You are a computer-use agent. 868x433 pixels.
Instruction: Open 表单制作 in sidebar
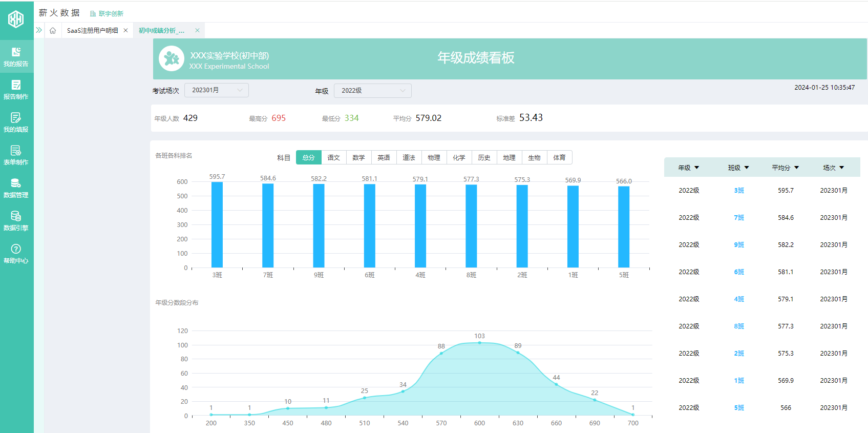pos(16,155)
